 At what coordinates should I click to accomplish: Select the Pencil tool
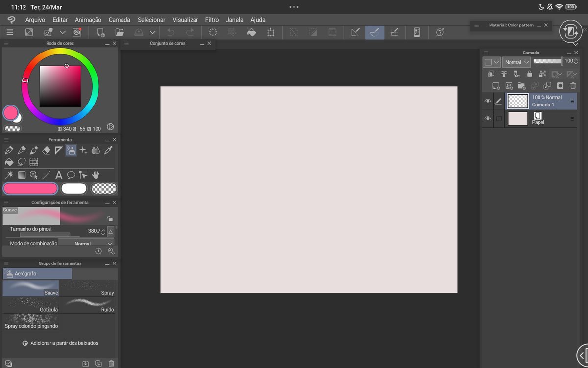(x=22, y=150)
